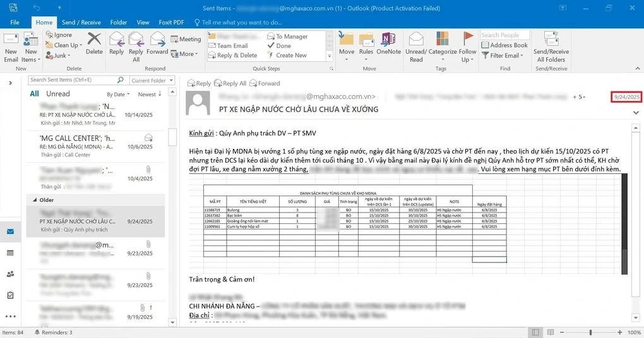Open the OneNote icon in the Move group

[388, 43]
